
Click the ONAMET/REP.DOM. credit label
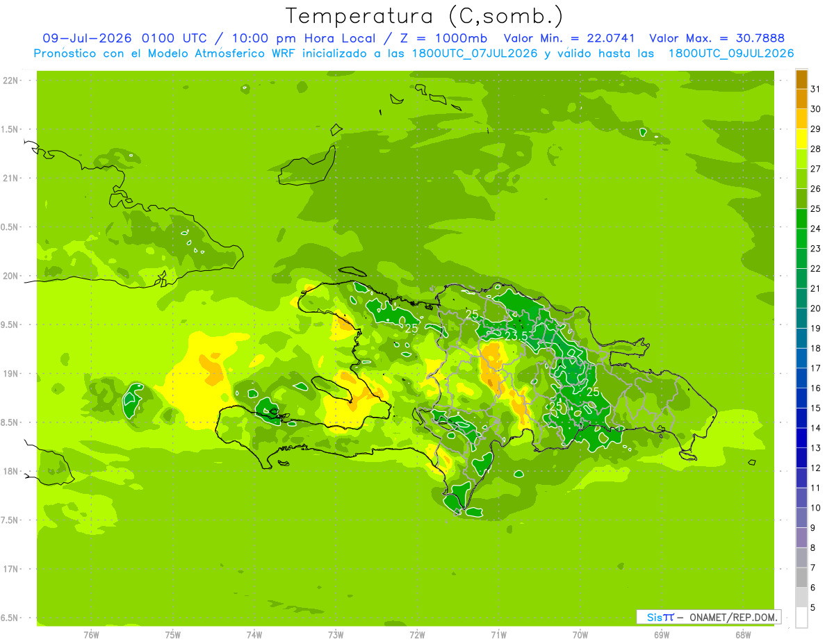point(733,617)
